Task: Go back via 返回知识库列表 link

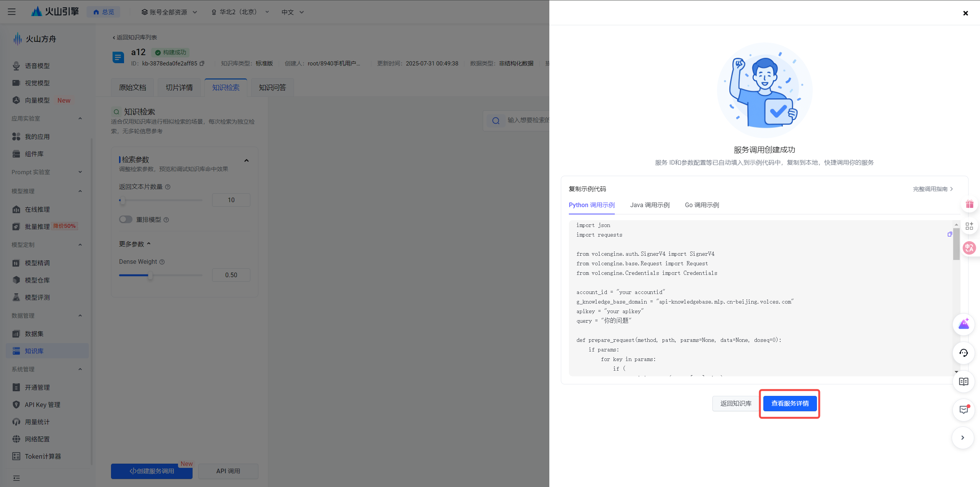Action: [135, 38]
